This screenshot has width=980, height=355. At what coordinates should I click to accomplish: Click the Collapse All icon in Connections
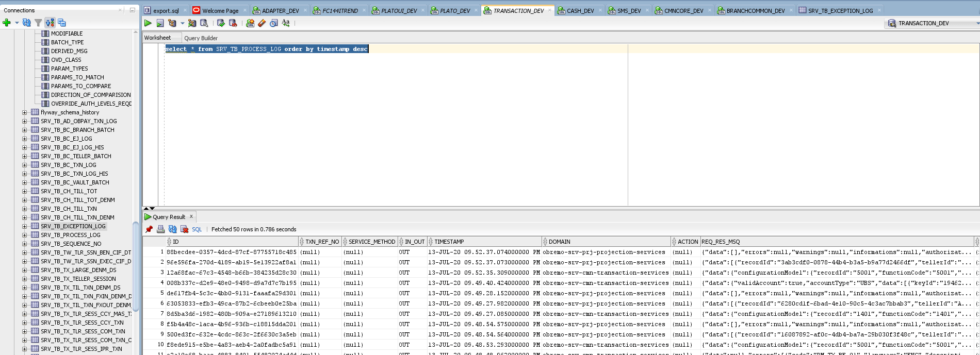[62, 23]
